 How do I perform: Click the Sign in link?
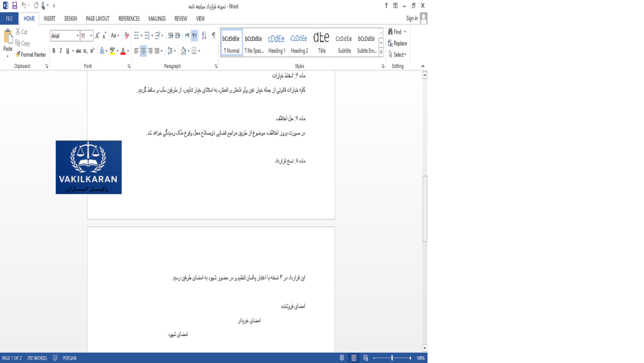click(412, 19)
